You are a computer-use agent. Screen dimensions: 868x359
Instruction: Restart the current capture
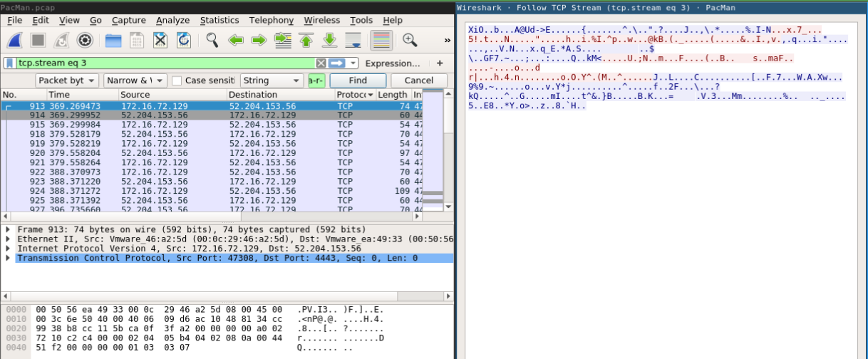coord(62,40)
